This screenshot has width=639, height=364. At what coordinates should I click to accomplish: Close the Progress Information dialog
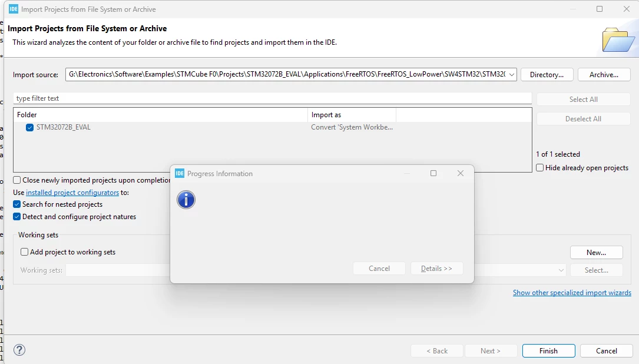pos(461,173)
